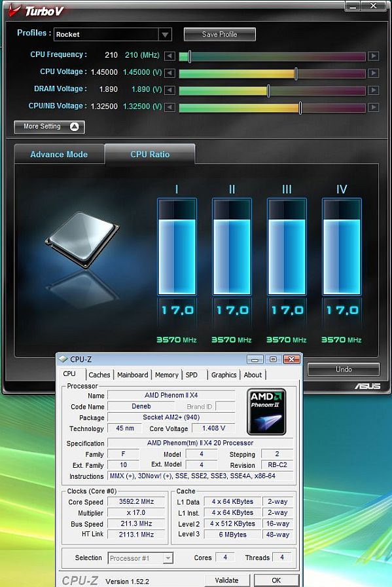Click the Core Speed value 3592.2 MHz
This screenshot has height=587, width=392.
(x=137, y=502)
